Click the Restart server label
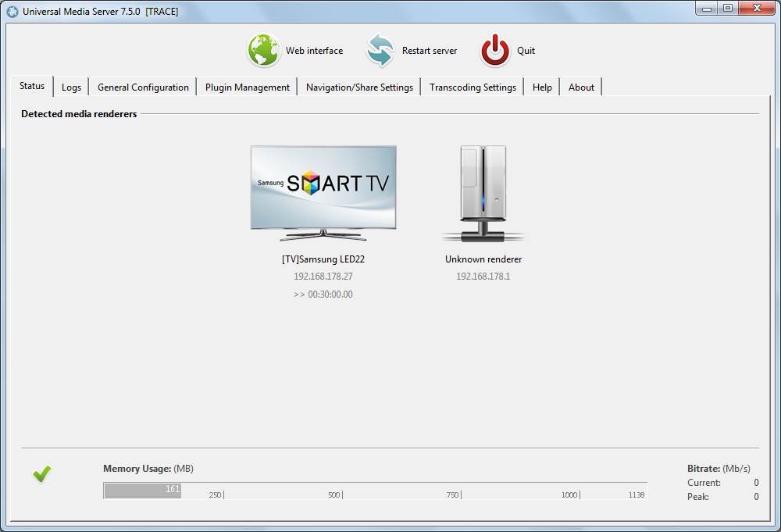 click(430, 50)
